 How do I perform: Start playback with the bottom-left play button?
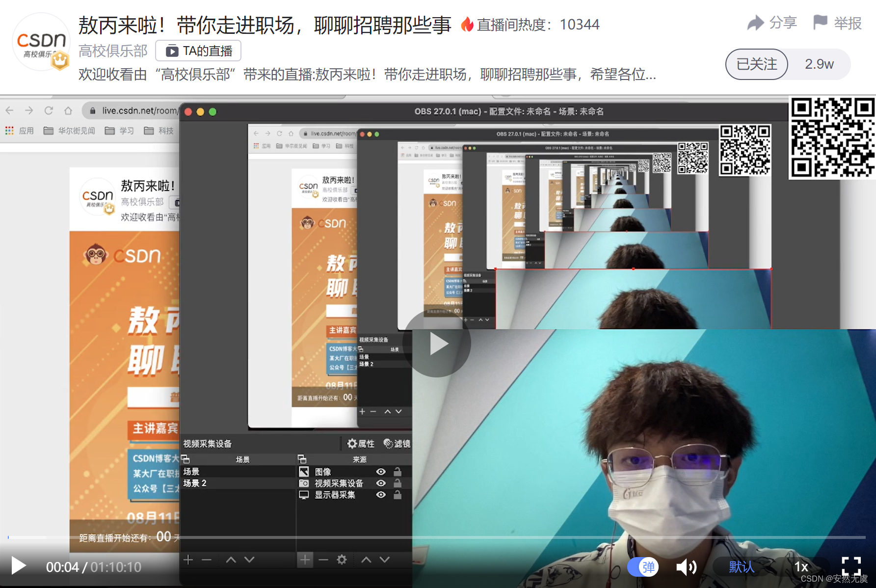pos(19,566)
